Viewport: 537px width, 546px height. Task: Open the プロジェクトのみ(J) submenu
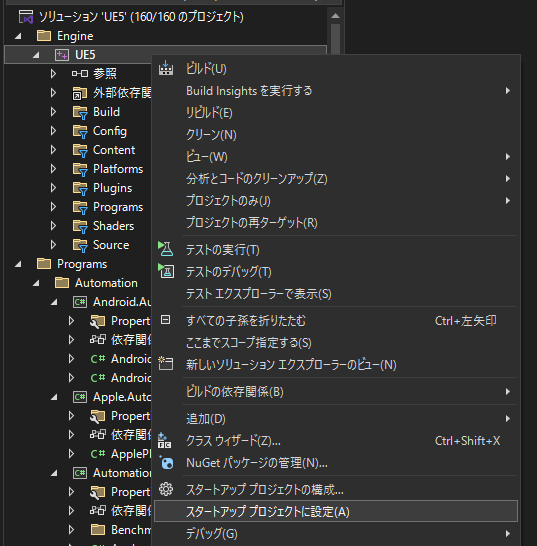coord(336,201)
